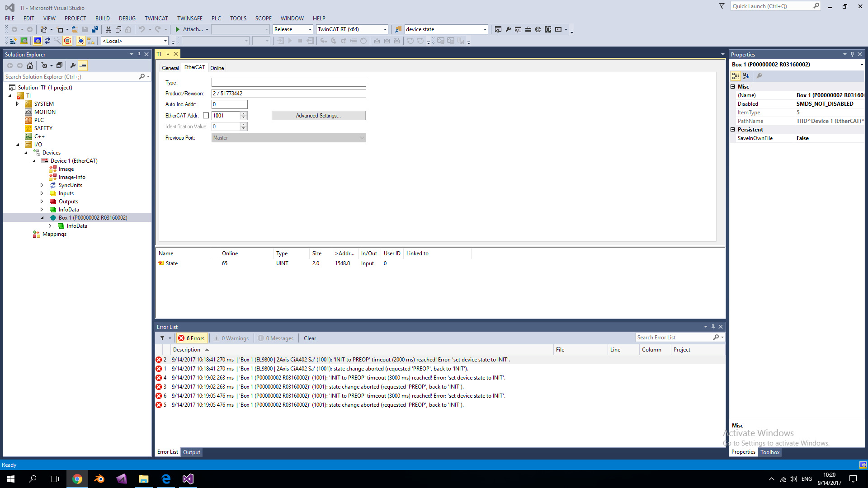
Task: Toggle the 0 Warnings filter
Action: point(231,338)
